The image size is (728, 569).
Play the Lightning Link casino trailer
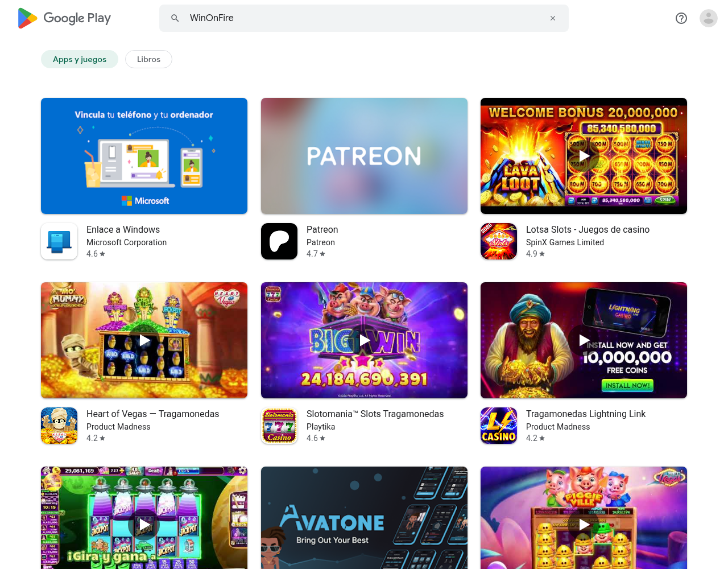584,340
